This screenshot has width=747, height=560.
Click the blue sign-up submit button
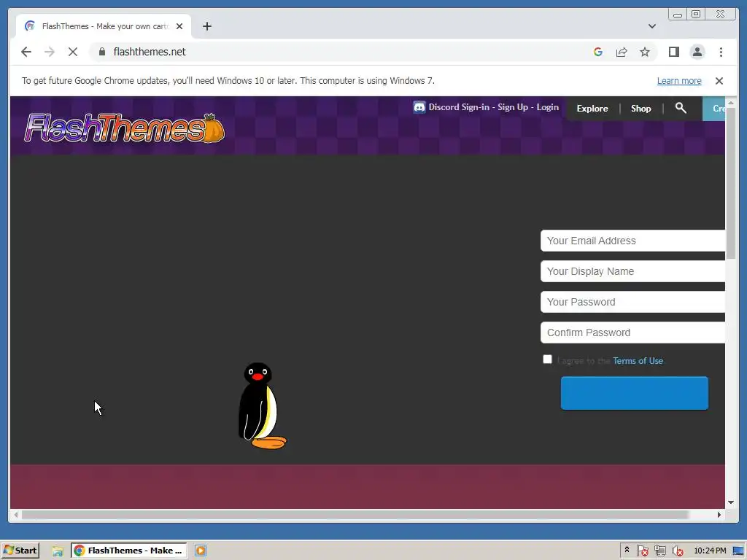tap(634, 393)
